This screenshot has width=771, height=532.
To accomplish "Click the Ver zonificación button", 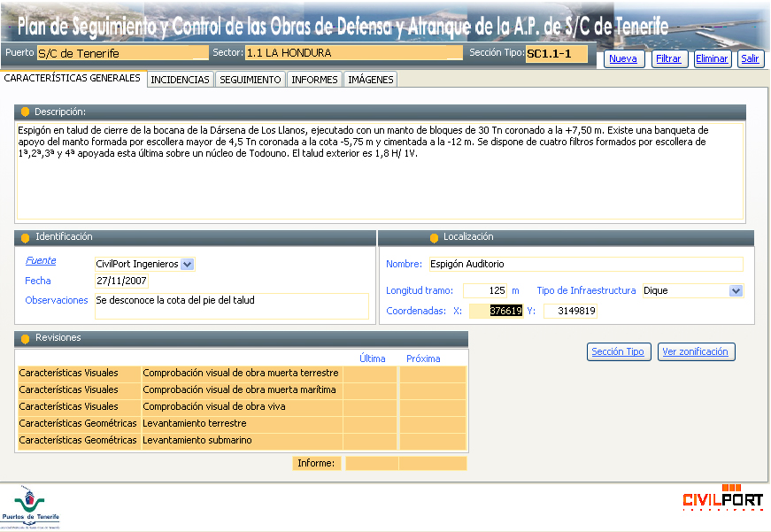I will pyautogui.click(x=696, y=352).
